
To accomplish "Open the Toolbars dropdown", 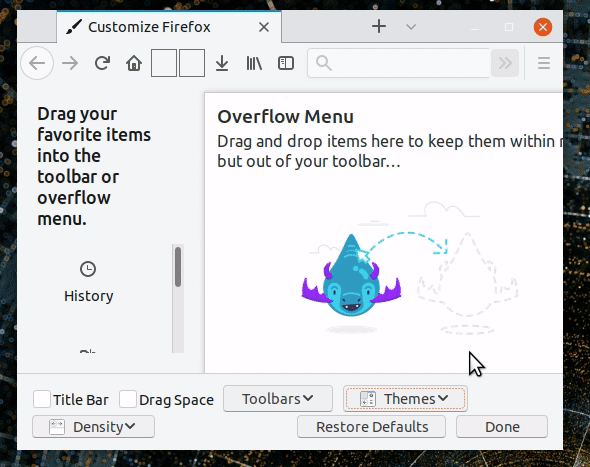I will (x=278, y=399).
